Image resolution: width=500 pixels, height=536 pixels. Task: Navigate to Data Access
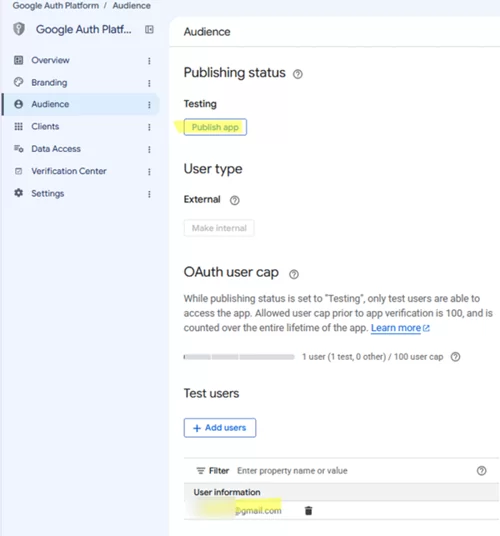pos(56,149)
